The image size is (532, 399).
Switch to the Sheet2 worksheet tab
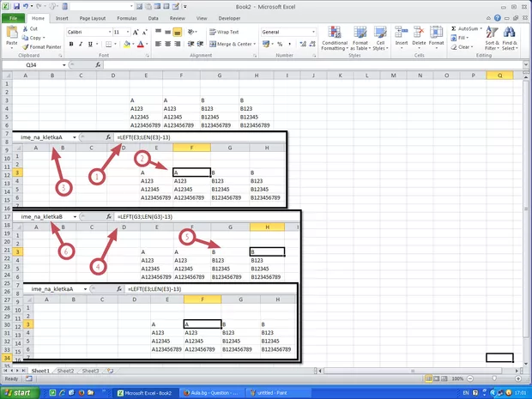[x=65, y=371]
